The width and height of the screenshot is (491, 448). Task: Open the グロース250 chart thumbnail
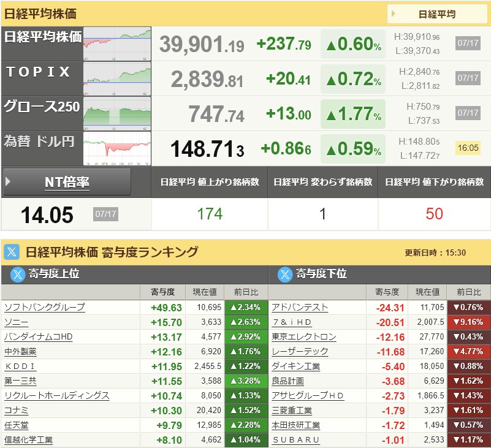[x=117, y=113]
